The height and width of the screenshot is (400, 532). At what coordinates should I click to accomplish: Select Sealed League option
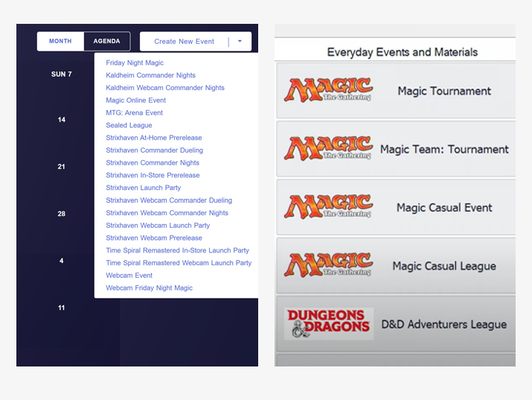pyautogui.click(x=129, y=125)
